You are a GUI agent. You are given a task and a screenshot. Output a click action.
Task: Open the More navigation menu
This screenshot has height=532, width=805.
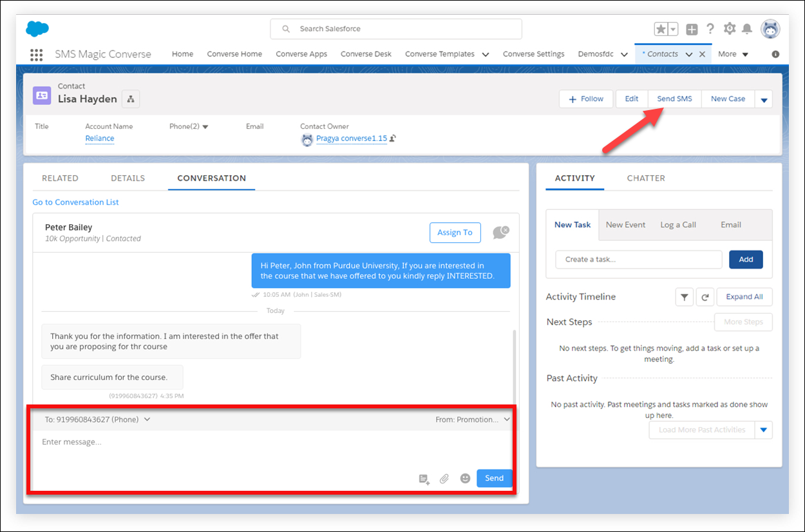[733, 54]
